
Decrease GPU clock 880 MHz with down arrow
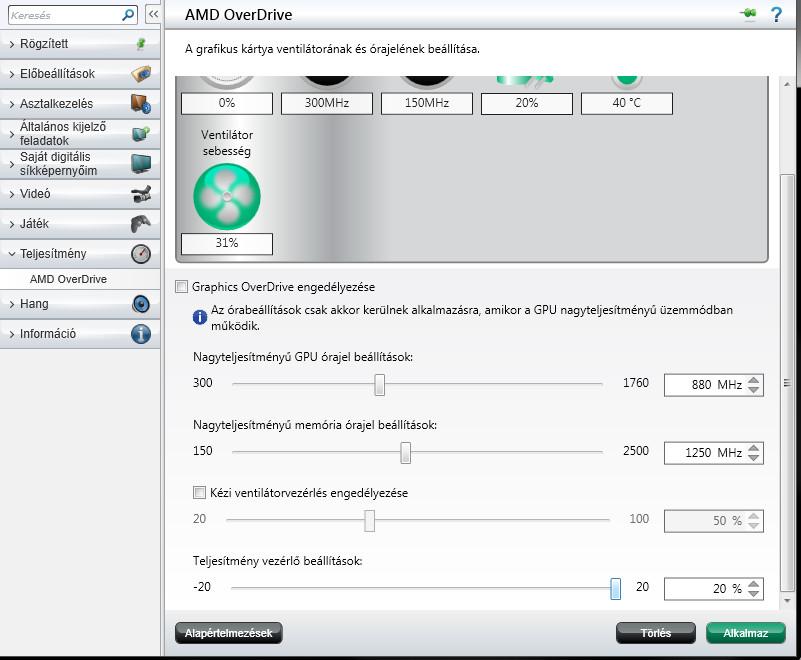point(753,390)
